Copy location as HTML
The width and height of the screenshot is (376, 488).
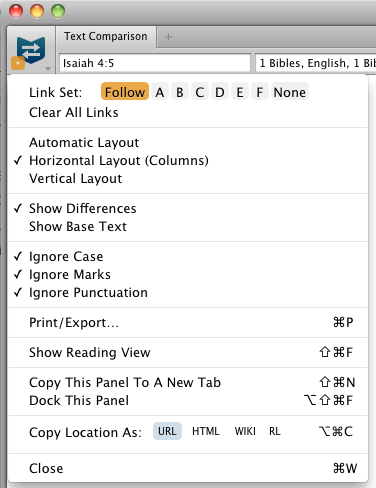click(x=206, y=431)
